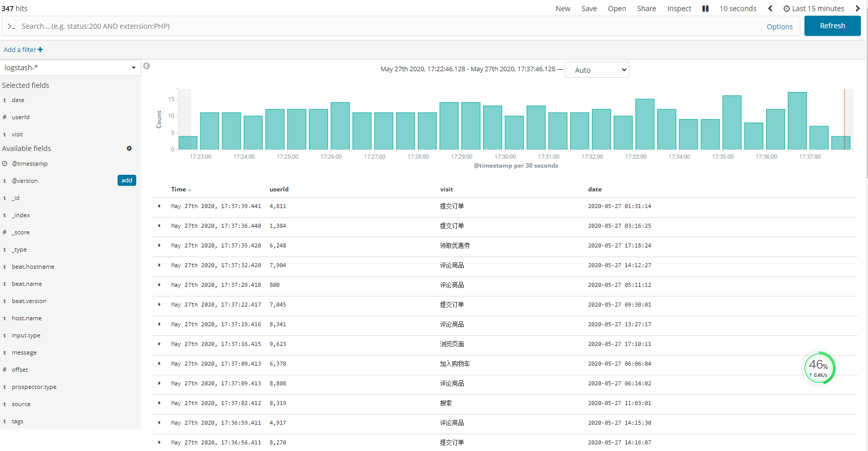Open available fields gear settings
The height and width of the screenshot is (451, 868).
(x=129, y=148)
